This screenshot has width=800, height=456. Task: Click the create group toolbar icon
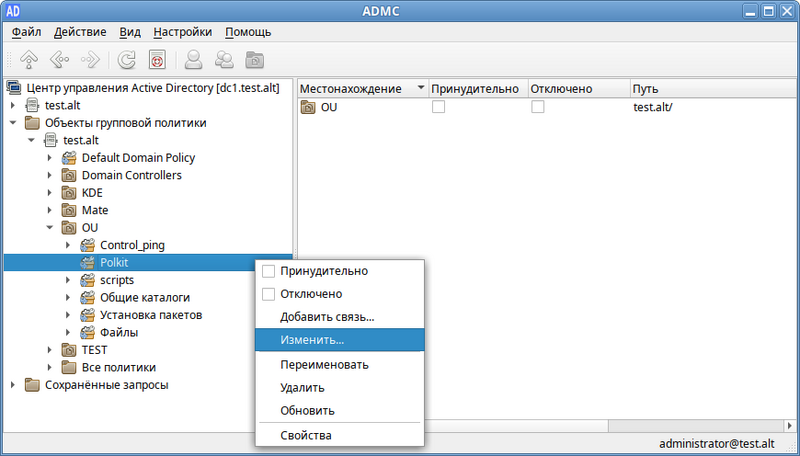pos(224,60)
